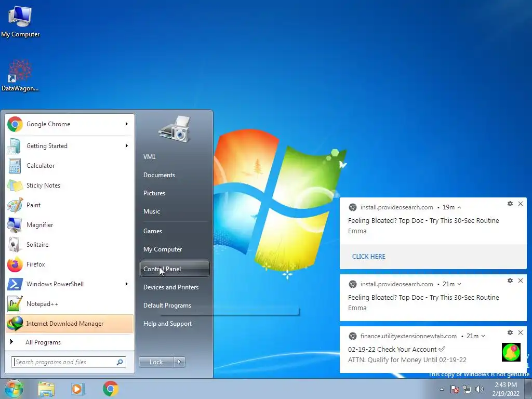Select the DataWagon desktop shortcut
The height and width of the screenshot is (399, 532).
[x=20, y=75]
